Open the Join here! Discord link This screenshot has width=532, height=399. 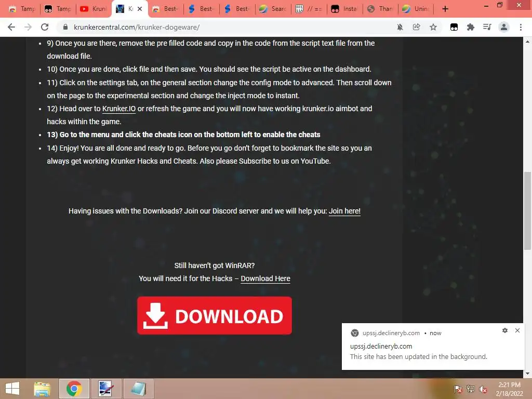click(344, 211)
